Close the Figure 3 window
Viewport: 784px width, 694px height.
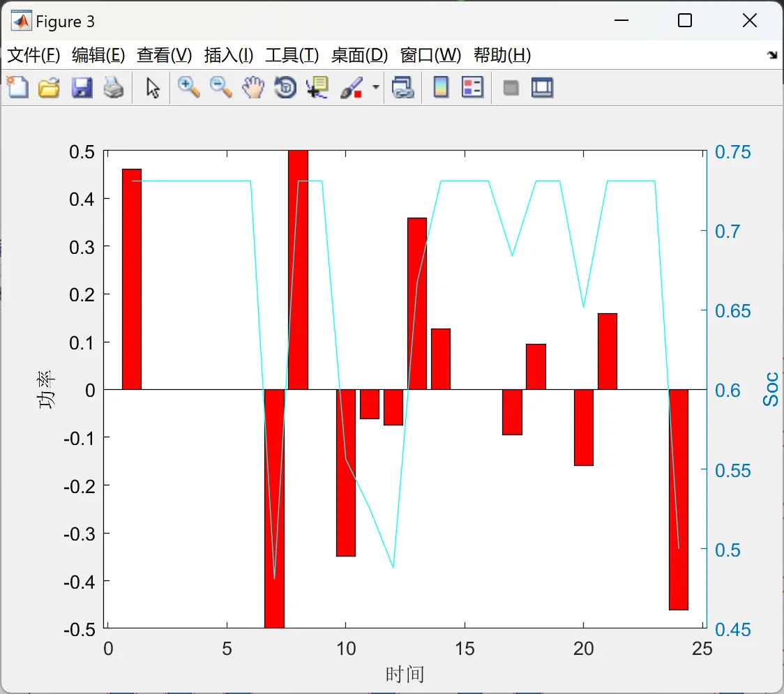(x=750, y=20)
